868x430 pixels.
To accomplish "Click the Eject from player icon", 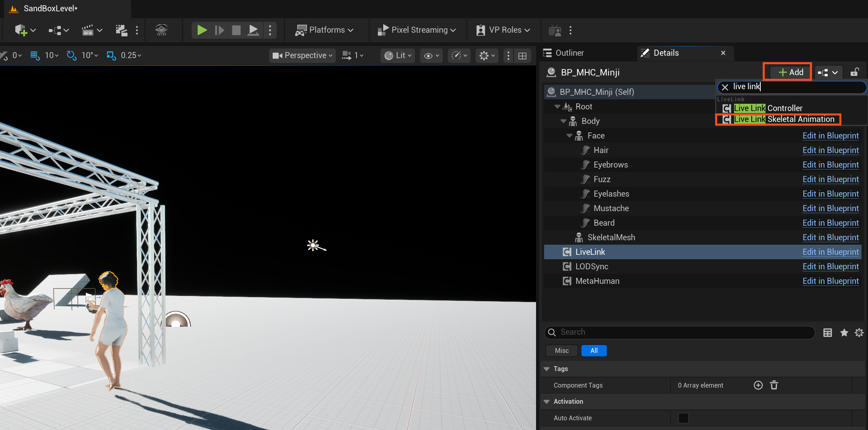I will [x=253, y=30].
